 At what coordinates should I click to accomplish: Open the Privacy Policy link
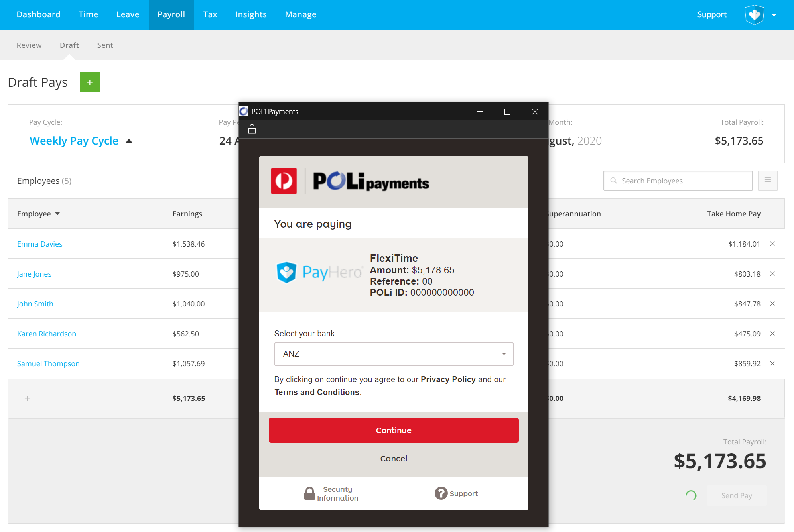click(x=448, y=379)
